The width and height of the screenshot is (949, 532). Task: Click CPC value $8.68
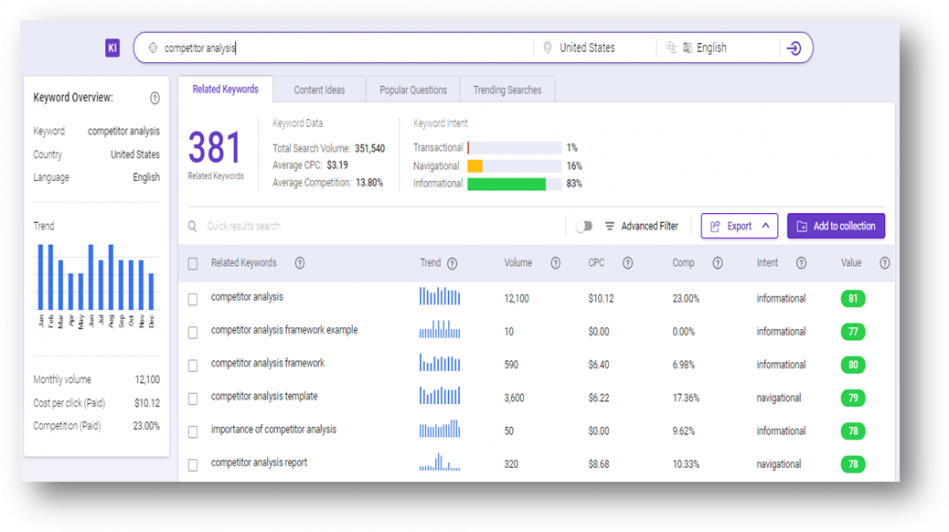(x=599, y=465)
